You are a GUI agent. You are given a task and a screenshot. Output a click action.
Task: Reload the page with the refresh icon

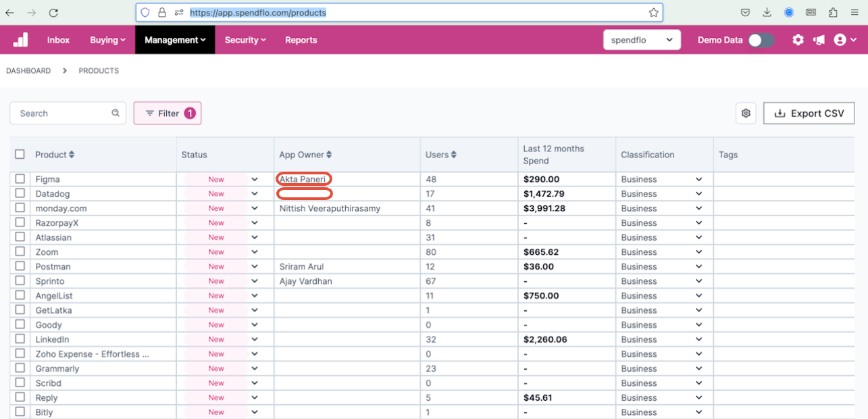(53, 12)
